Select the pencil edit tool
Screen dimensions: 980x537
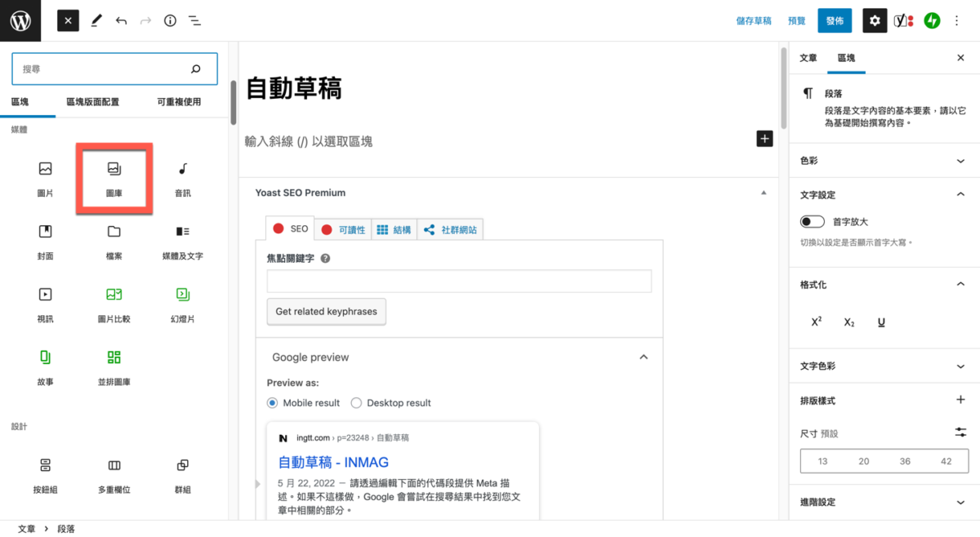coord(96,20)
